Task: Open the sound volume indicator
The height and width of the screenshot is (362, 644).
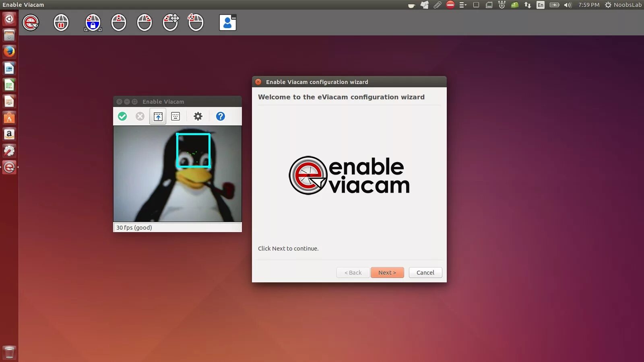Action: [568, 5]
